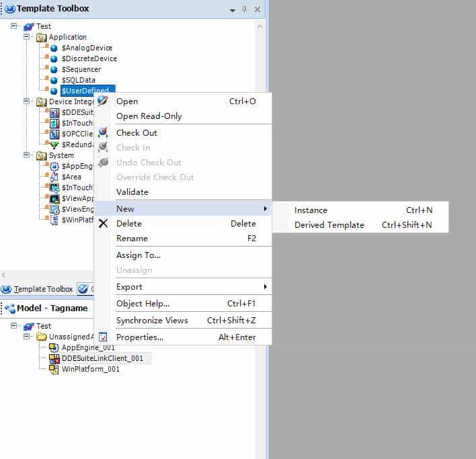Collapse the Application toolset node
476x459 pixels.
coord(27,37)
